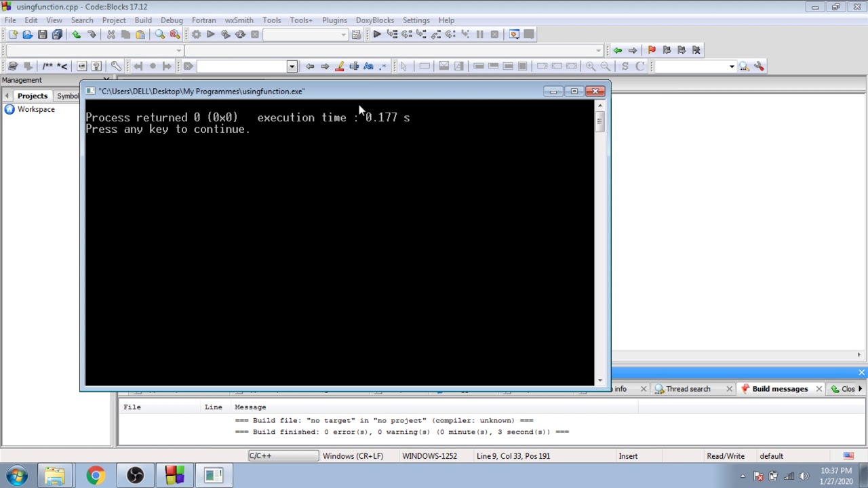Click the Zoom in magnifier icon
Screen dimensions: 868x488
point(591,66)
